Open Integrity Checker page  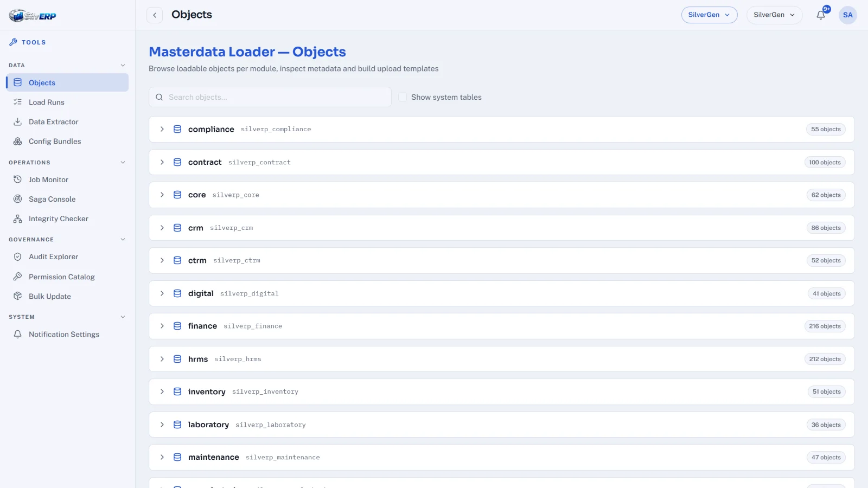tap(67, 219)
